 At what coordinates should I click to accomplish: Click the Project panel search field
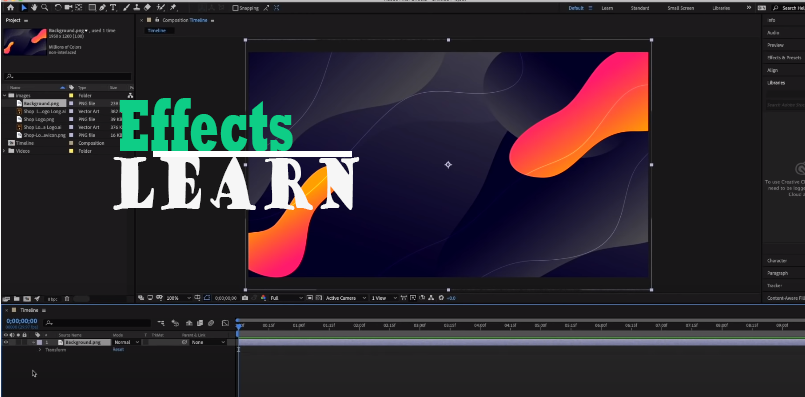click(68, 76)
